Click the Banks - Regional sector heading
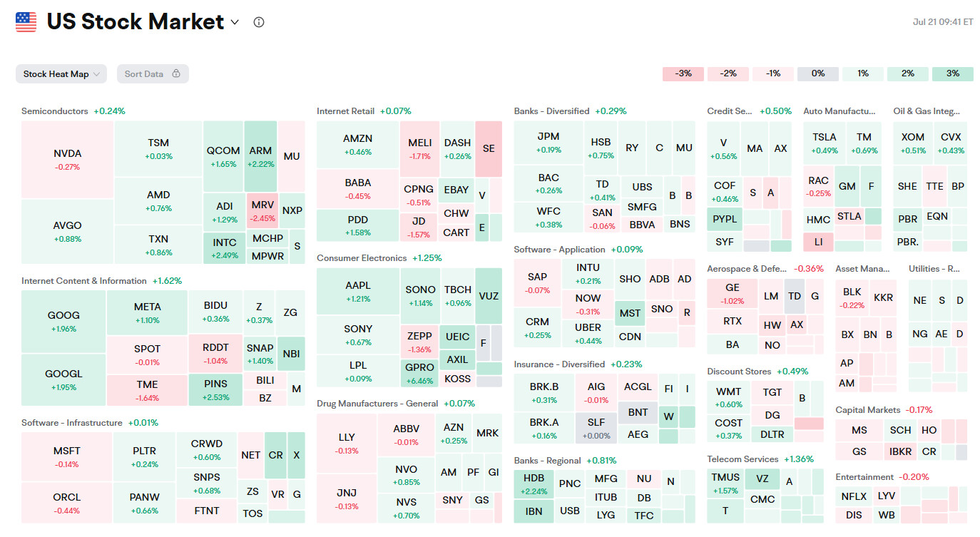This screenshot has height=537, width=980. [547, 461]
